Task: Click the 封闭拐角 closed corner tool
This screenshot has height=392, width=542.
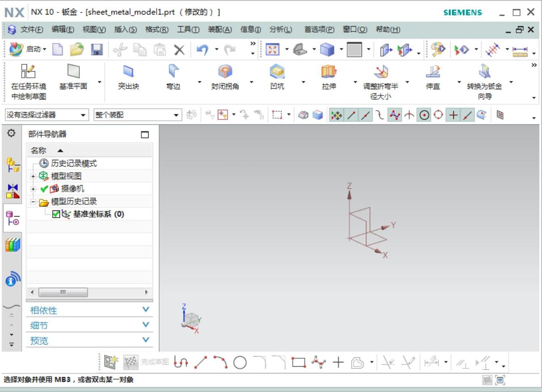Action: click(225, 77)
